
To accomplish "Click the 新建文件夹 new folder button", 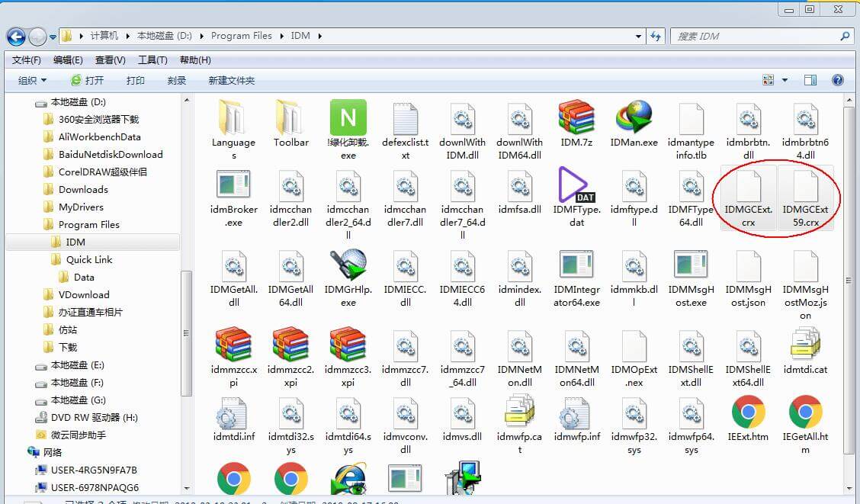I will [232, 81].
